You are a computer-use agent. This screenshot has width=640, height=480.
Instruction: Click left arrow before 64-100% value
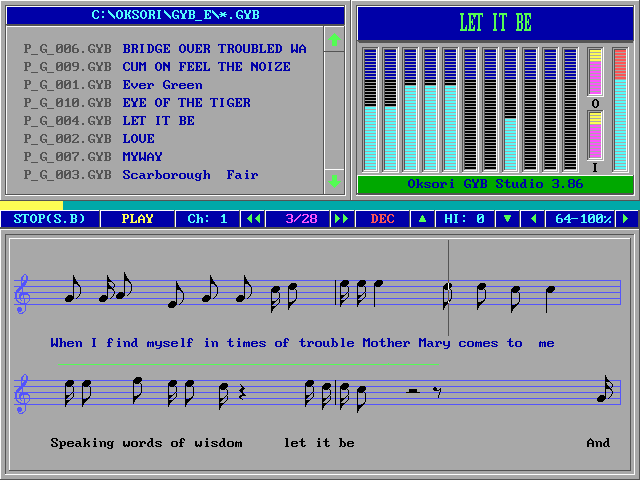533,219
